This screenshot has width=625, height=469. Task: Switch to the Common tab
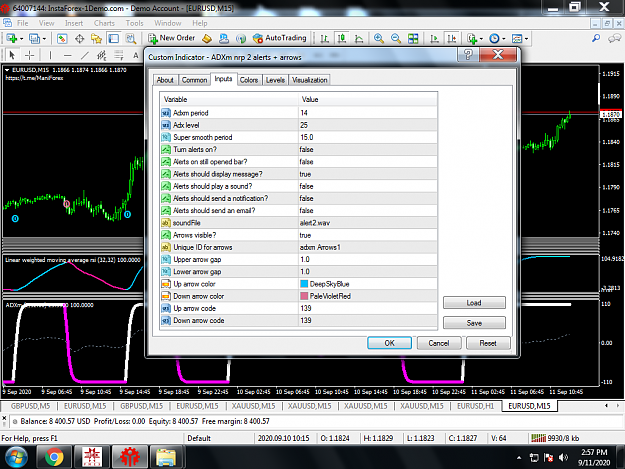point(194,80)
